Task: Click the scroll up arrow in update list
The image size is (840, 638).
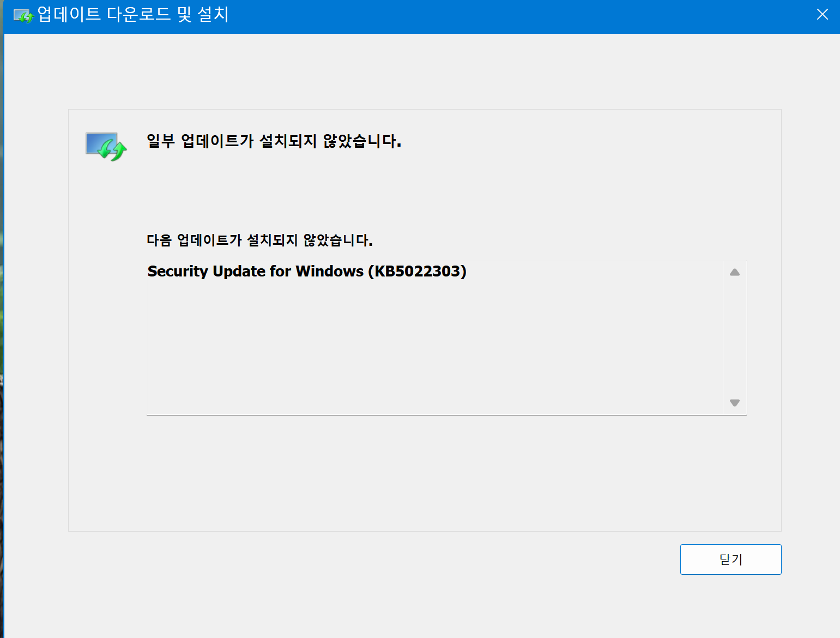Action: click(x=734, y=272)
